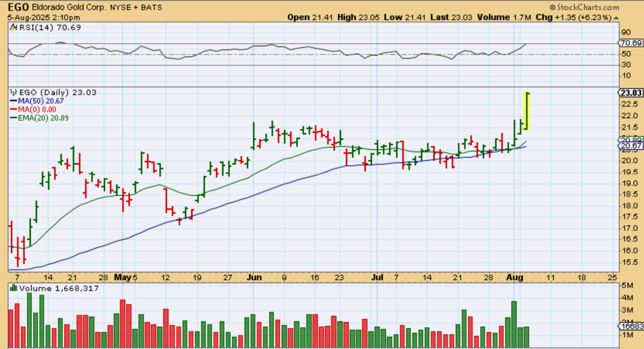Click the RSI indicator icon beside RSI(14)

pos(14,27)
